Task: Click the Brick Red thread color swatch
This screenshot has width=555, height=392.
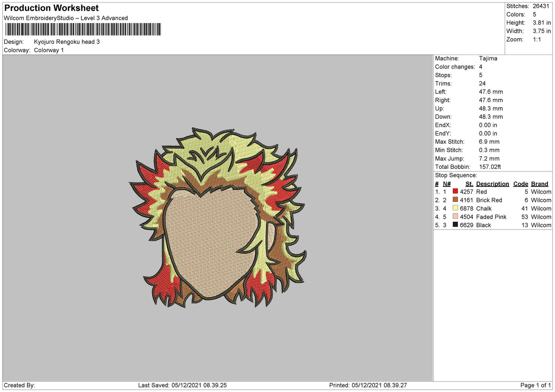Action: coord(456,200)
